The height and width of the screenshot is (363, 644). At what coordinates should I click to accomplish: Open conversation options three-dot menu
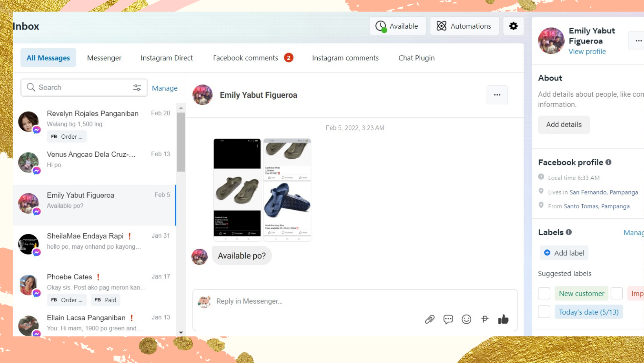pyautogui.click(x=497, y=95)
